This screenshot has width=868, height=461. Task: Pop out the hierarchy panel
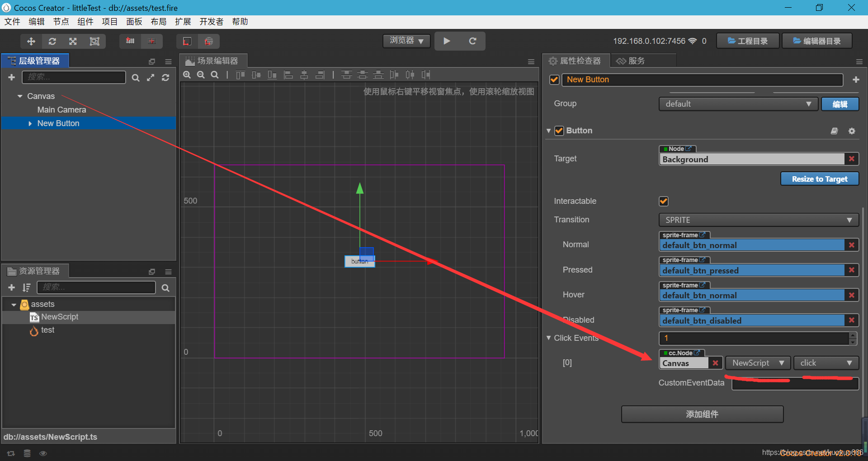point(152,61)
